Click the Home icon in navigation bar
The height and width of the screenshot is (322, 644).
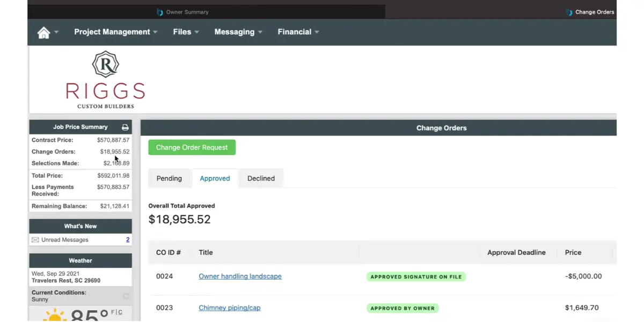[43, 32]
